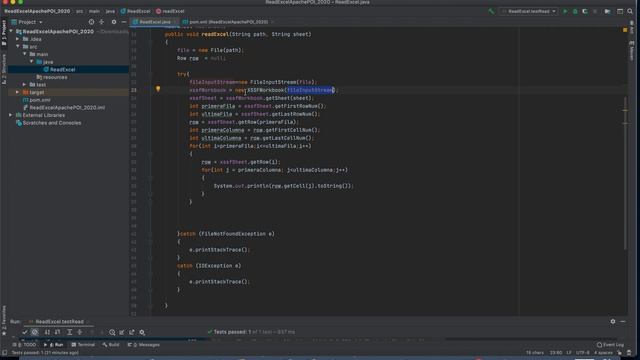Open the Project view selector dropdown
640x360 pixels.
click(x=27, y=22)
